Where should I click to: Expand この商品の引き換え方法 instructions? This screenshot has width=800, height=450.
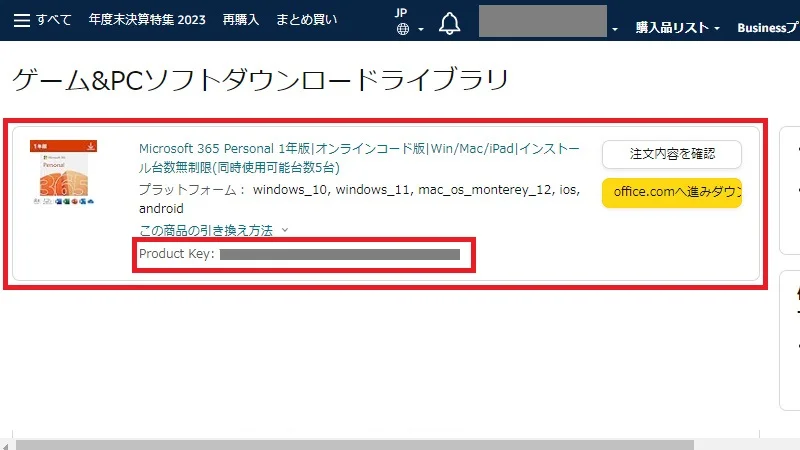pos(214,230)
